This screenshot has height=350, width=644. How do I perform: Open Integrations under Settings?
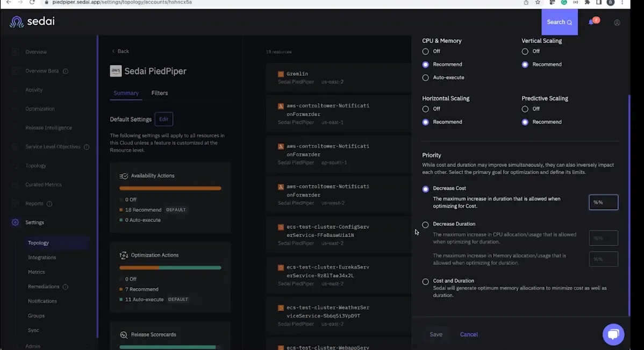click(42, 258)
